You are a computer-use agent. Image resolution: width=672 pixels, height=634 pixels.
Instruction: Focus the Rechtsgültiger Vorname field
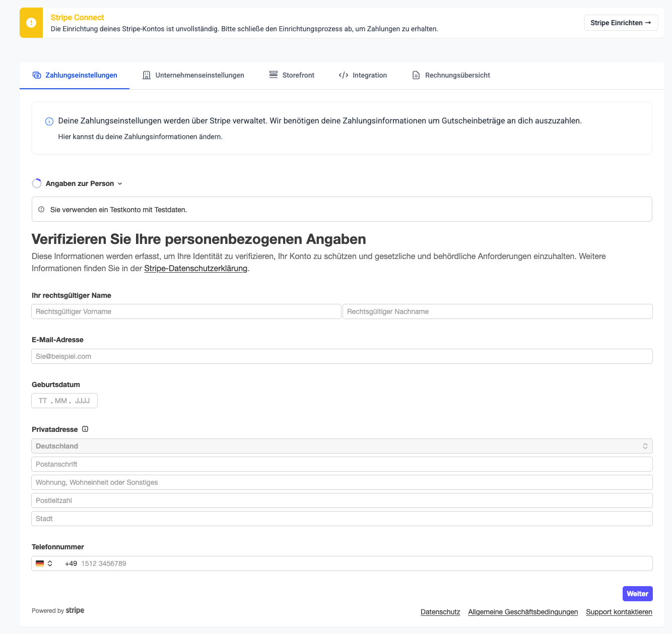(186, 311)
